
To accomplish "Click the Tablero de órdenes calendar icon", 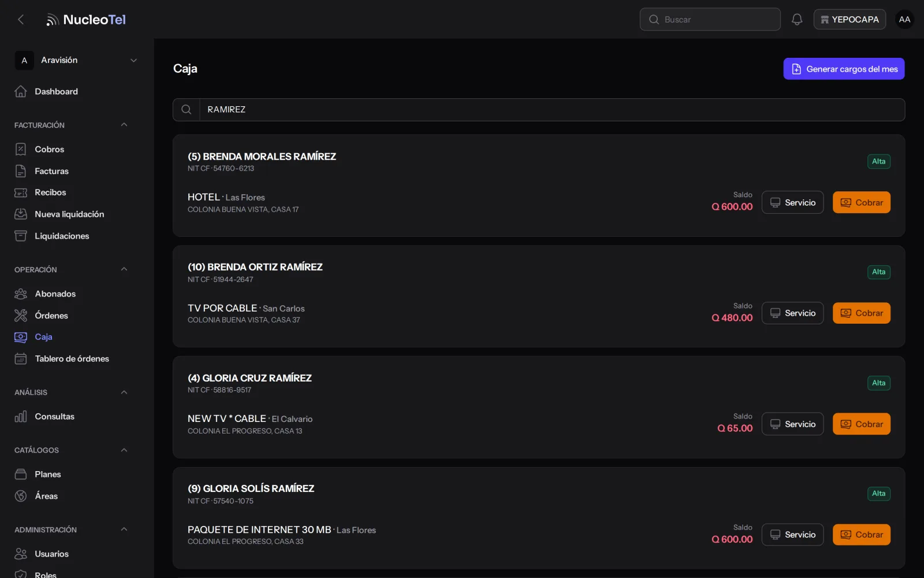I will point(21,359).
